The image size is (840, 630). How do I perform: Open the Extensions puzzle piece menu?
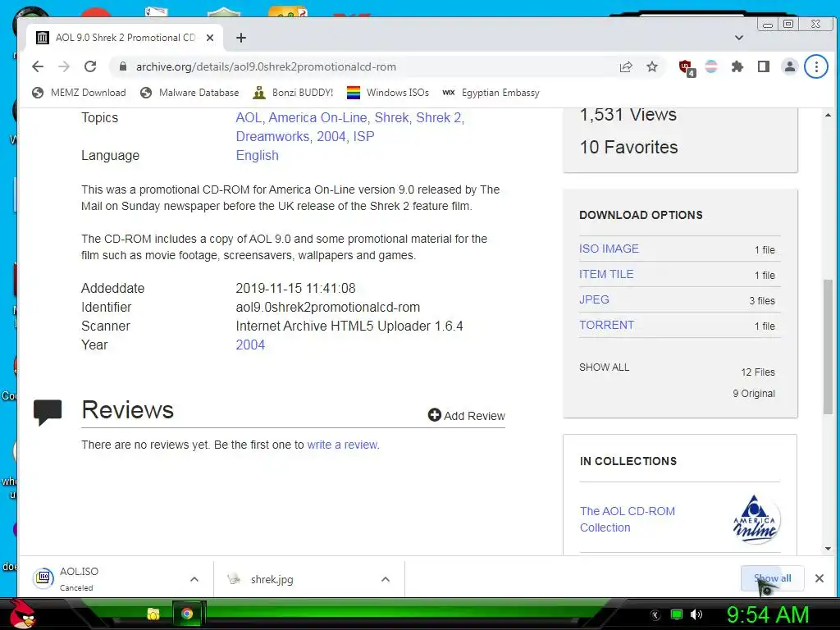[x=737, y=66]
